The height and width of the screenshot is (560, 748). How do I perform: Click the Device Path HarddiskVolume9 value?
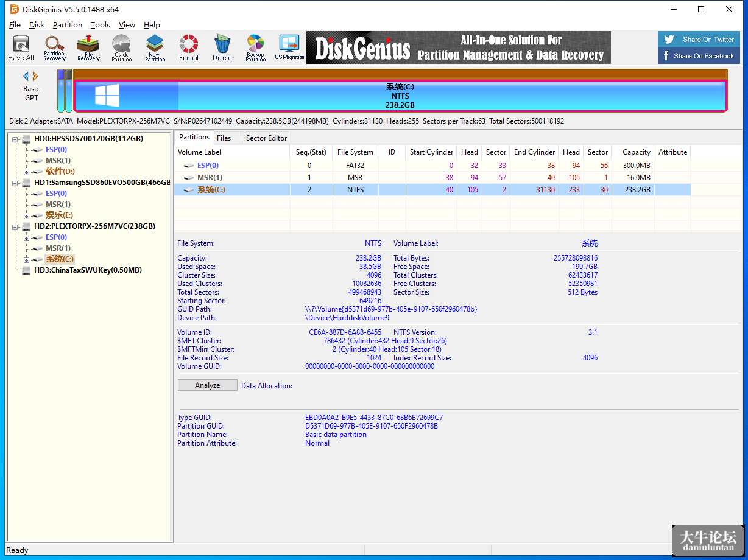click(347, 318)
